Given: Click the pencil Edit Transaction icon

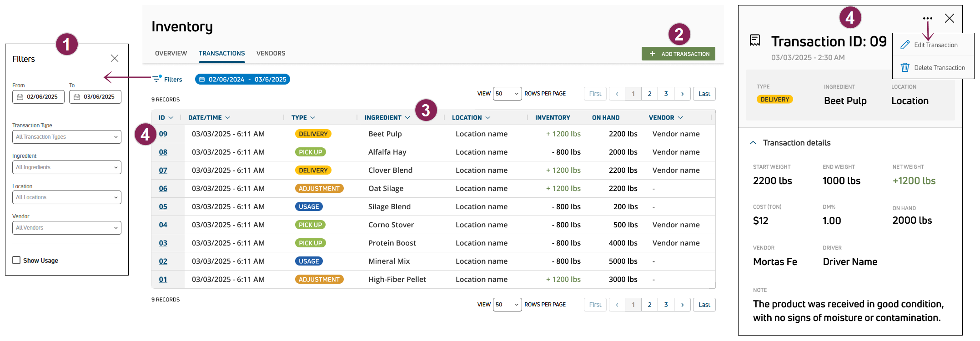Looking at the screenshot, I should 905,45.
